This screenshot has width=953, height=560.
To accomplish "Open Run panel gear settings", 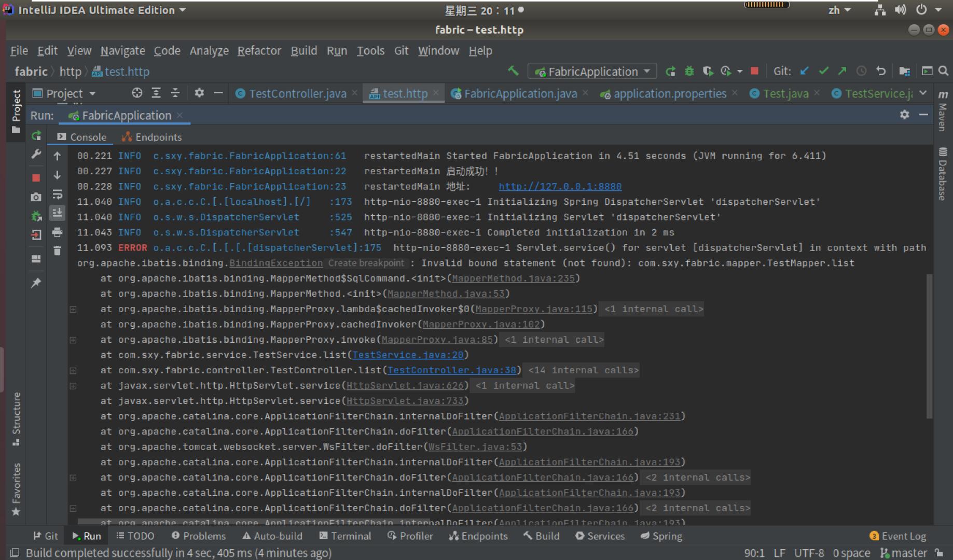I will [905, 115].
